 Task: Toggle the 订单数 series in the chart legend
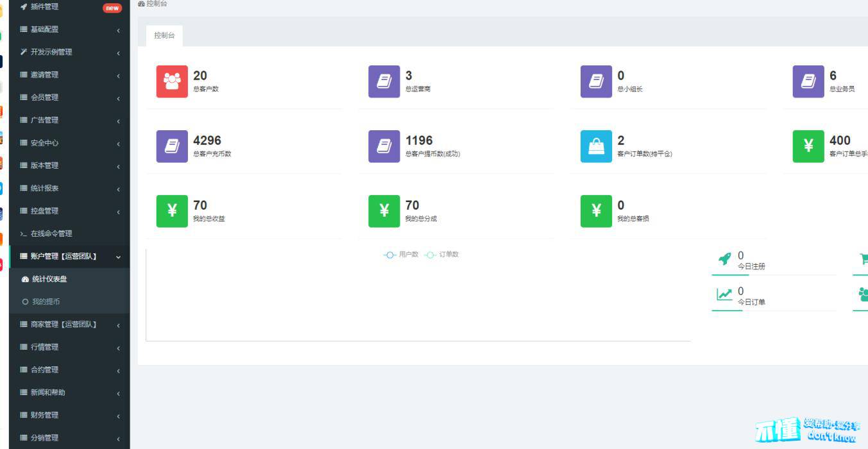441,255
